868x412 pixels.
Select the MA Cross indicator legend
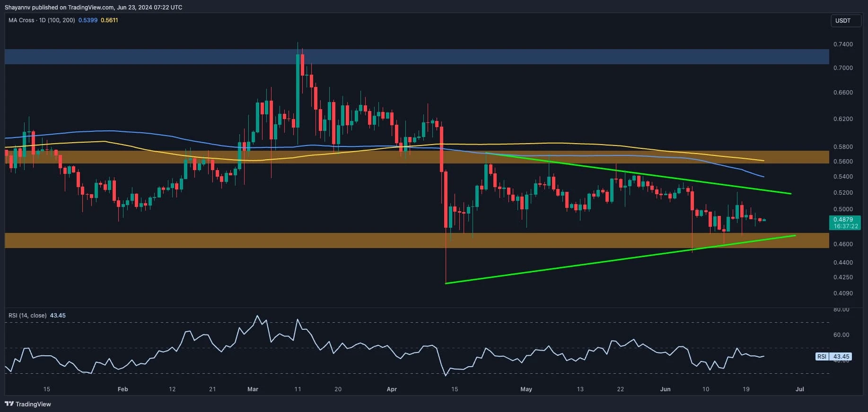click(42, 20)
